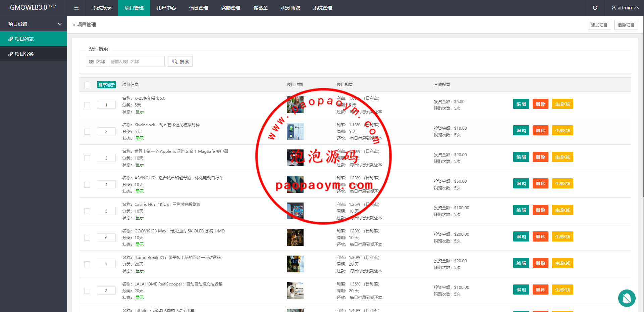Click sort order field showing 1
This screenshot has height=312, width=644.
pos(106,105)
